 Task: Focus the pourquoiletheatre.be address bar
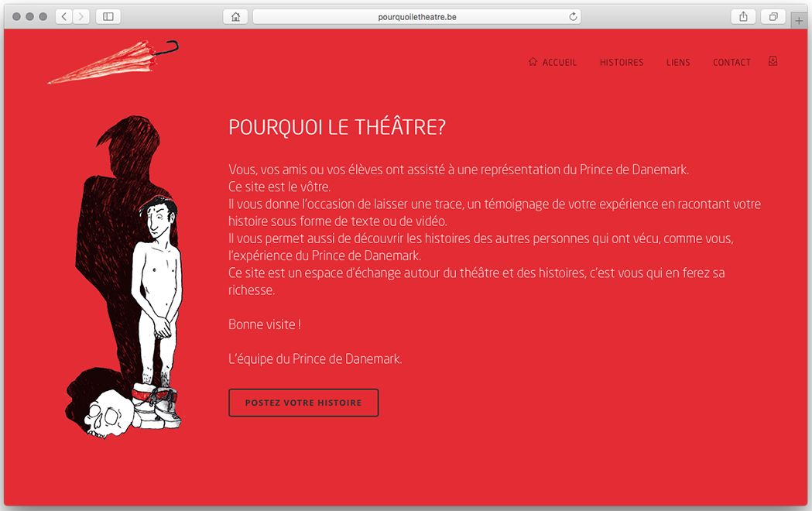(410, 16)
